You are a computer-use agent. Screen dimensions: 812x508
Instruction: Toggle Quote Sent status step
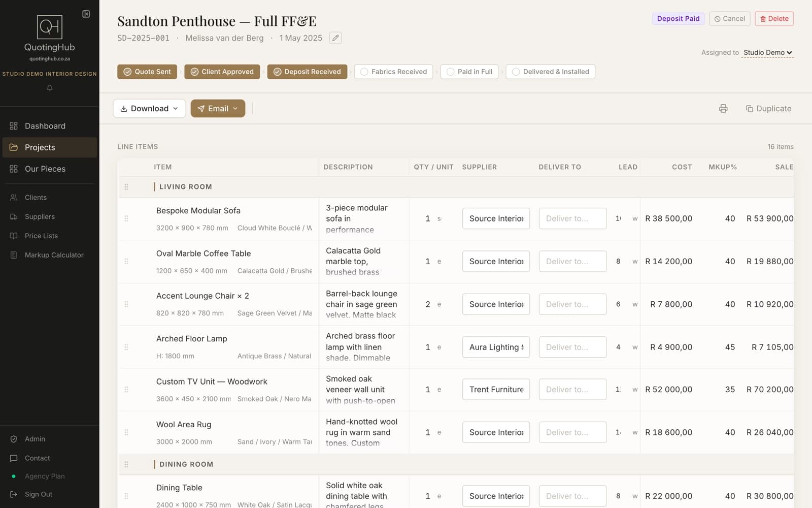click(147, 72)
